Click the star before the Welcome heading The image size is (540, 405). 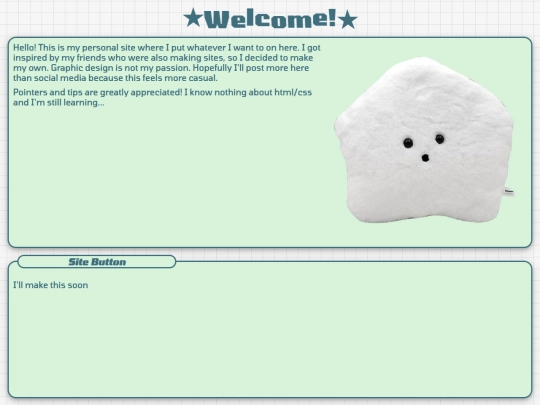(193, 18)
